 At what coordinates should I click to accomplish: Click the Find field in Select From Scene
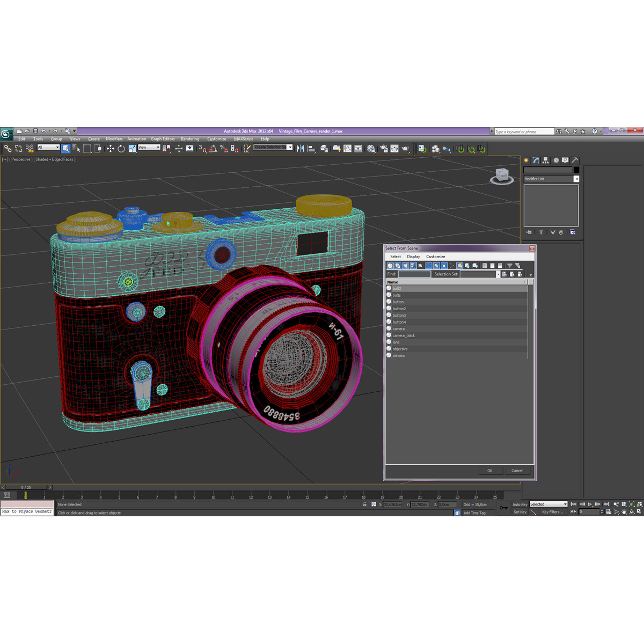414,274
